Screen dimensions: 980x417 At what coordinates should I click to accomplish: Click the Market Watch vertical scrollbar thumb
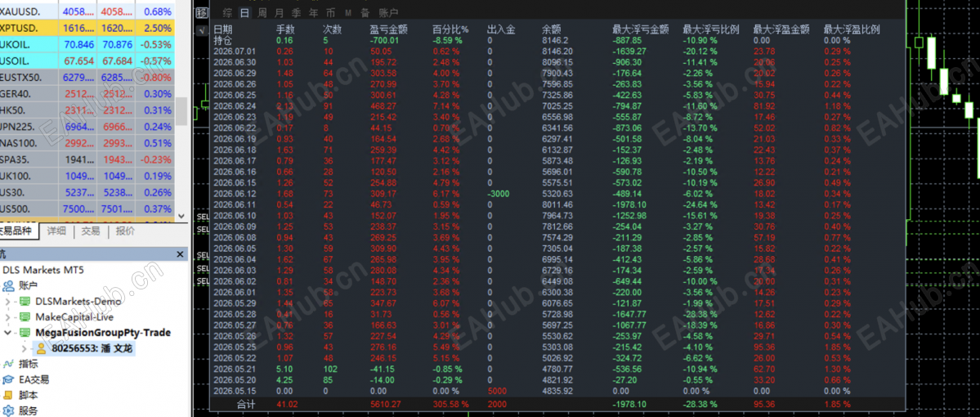[x=182, y=110]
